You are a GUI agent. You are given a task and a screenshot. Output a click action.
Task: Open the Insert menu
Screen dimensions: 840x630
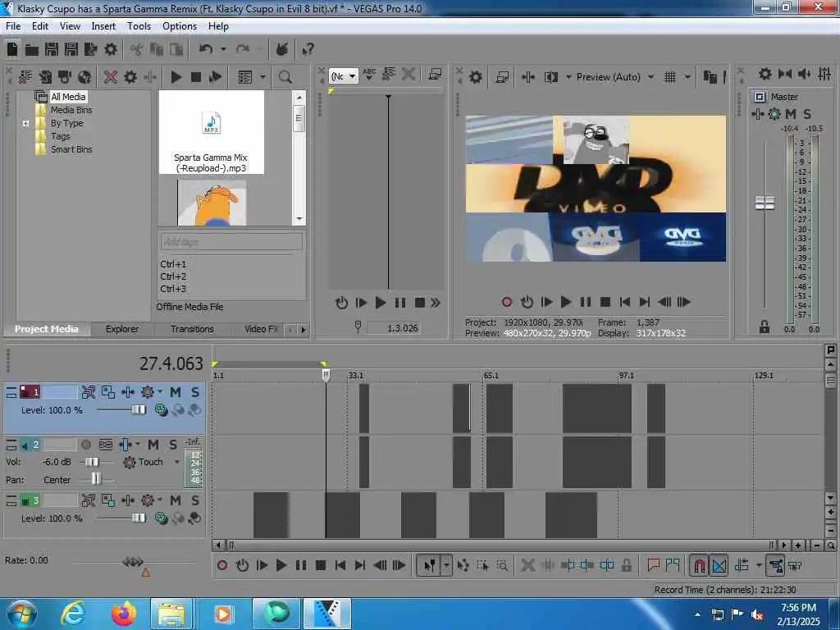(x=103, y=26)
